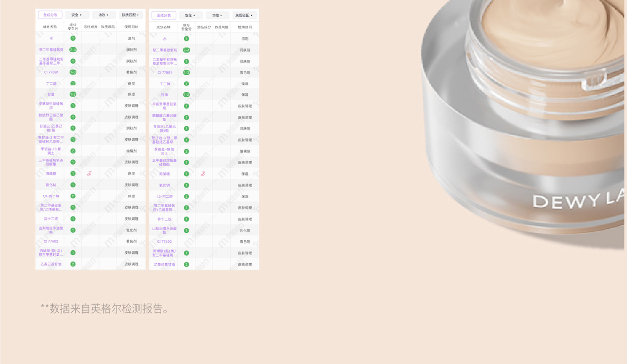
Task: Open the 海藻糖 ingredient link in left table
Action: [51, 173]
